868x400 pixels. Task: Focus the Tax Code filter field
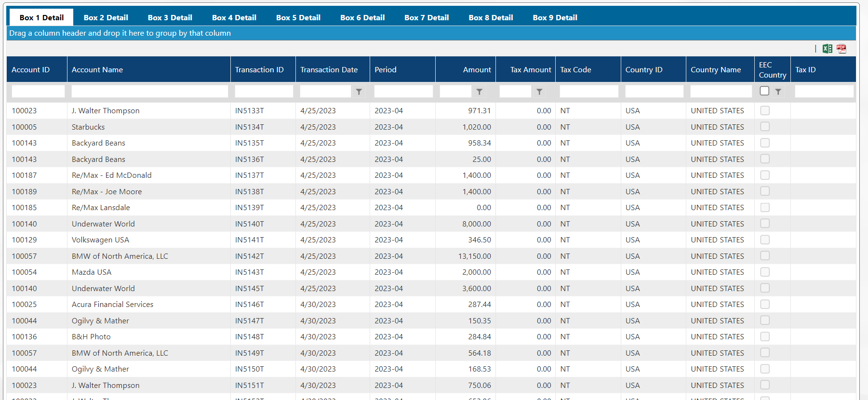pyautogui.click(x=589, y=92)
